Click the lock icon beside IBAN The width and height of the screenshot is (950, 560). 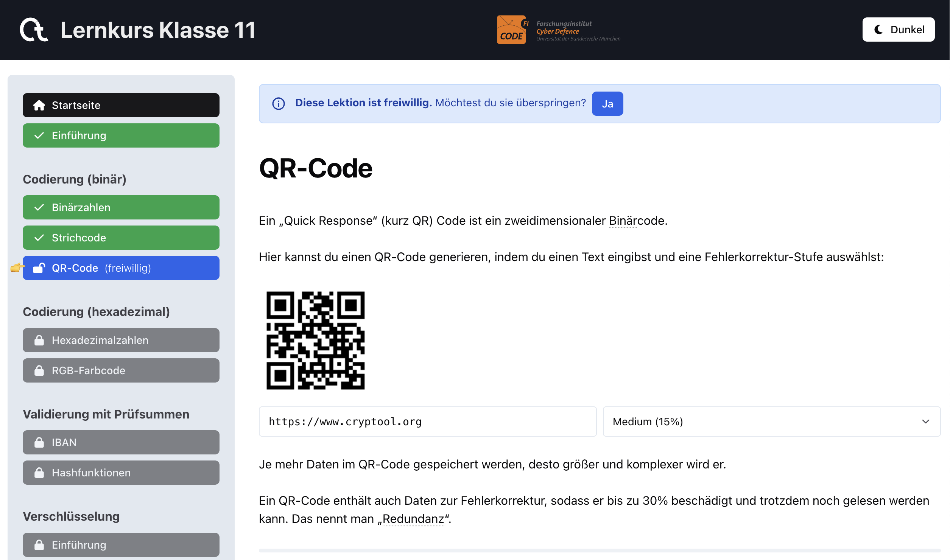pyautogui.click(x=39, y=442)
